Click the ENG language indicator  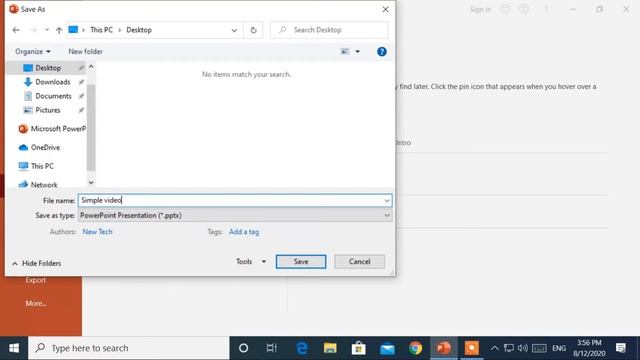tap(559, 348)
